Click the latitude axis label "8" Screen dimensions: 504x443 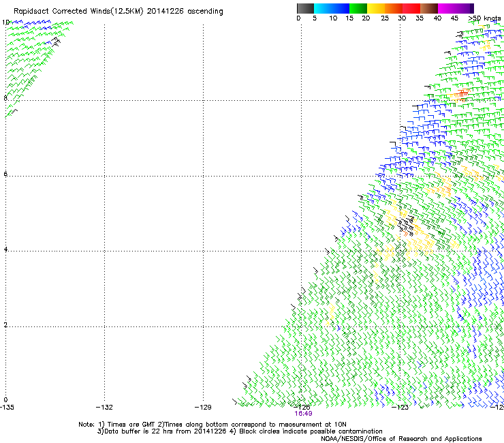click(5, 98)
